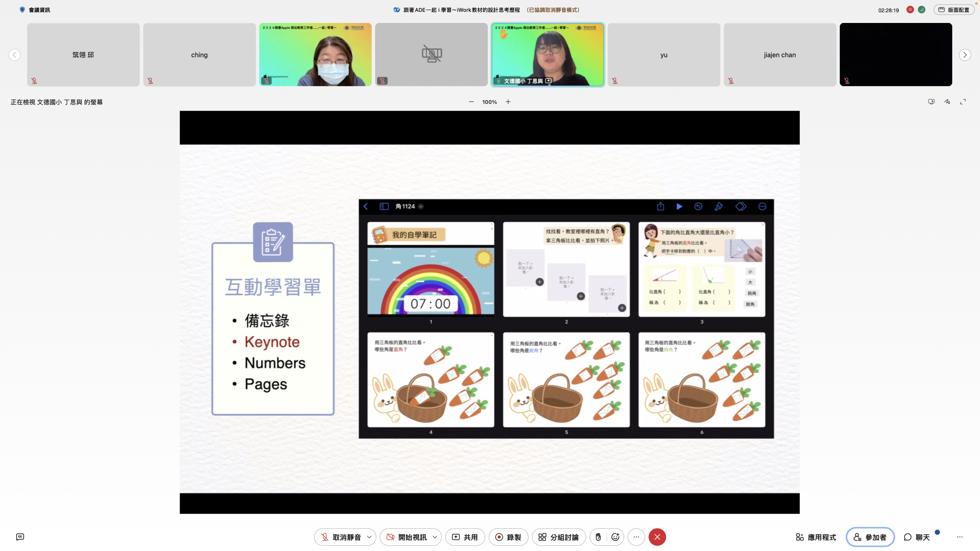Toggle recording with 錄製 button
This screenshot has height=551, width=980.
click(x=508, y=537)
